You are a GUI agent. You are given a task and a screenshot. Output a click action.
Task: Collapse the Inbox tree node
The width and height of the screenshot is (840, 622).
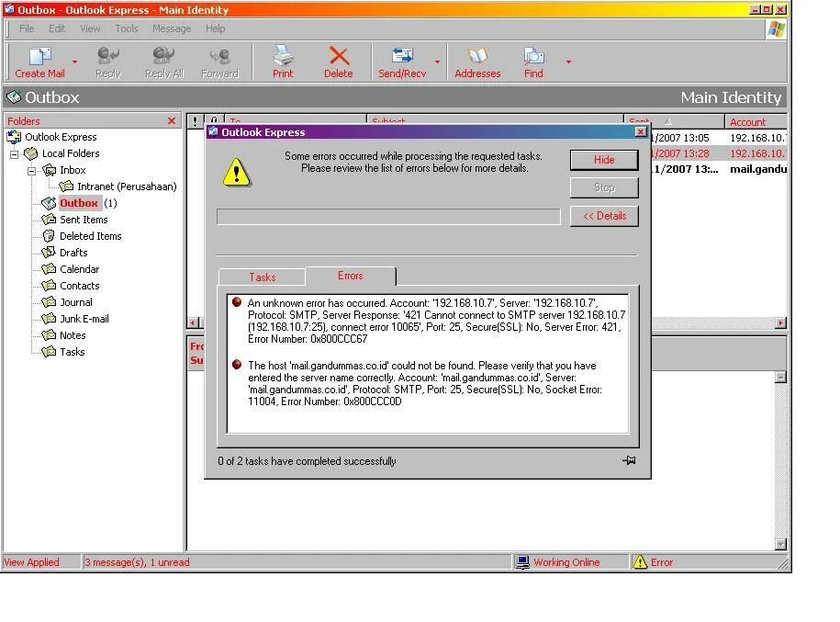coord(31,171)
